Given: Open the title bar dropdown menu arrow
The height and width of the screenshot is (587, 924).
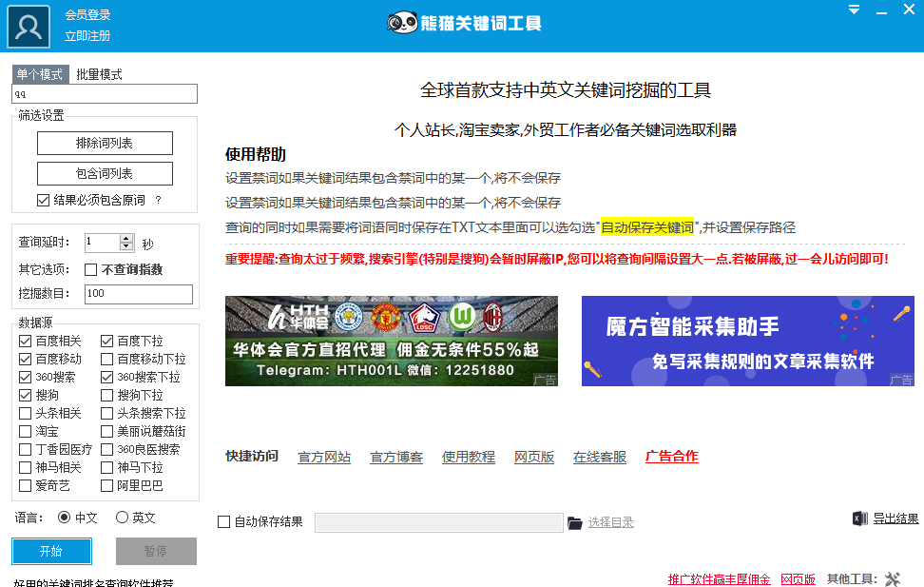Looking at the screenshot, I should [x=854, y=10].
